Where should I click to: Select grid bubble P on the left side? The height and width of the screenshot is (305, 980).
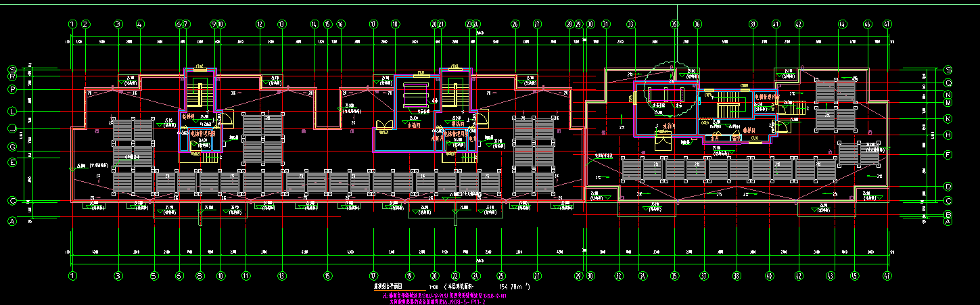pyautogui.click(x=12, y=89)
